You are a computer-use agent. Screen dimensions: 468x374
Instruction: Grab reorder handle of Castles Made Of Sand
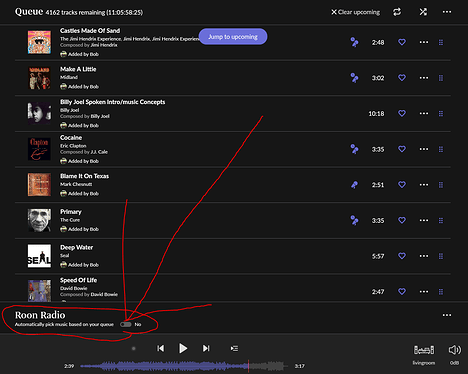coord(441,42)
